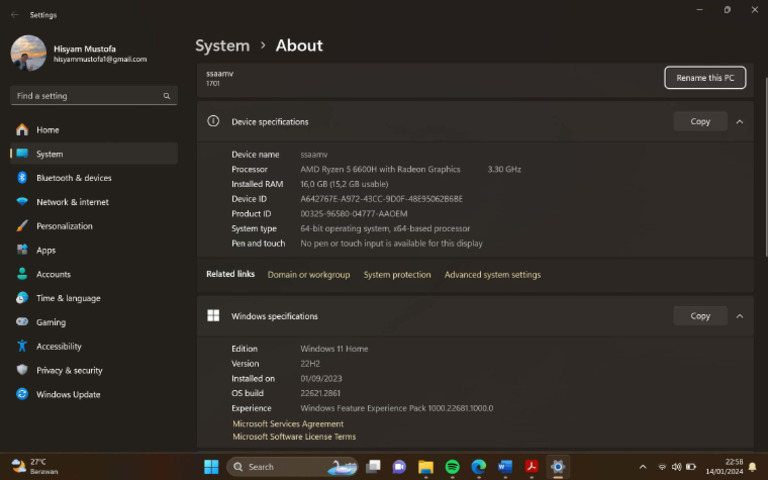Open the Personalization page

pos(64,226)
